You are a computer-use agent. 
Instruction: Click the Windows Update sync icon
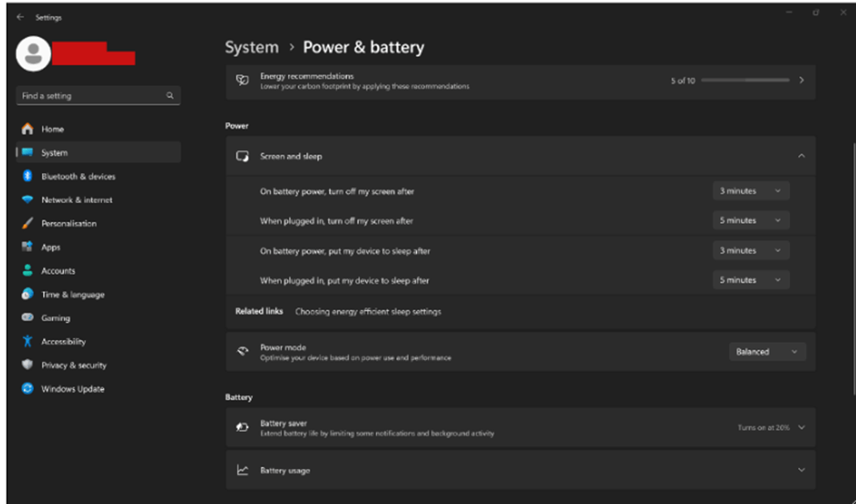pos(27,388)
